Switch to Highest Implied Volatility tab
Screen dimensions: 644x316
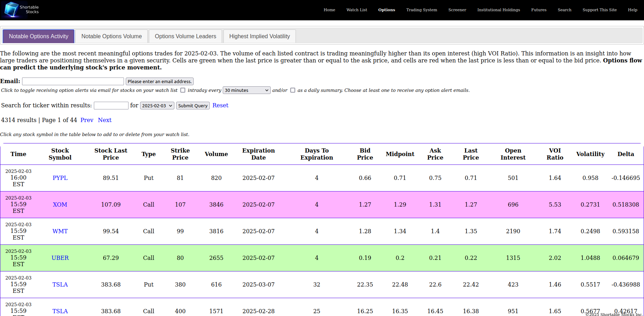click(259, 36)
